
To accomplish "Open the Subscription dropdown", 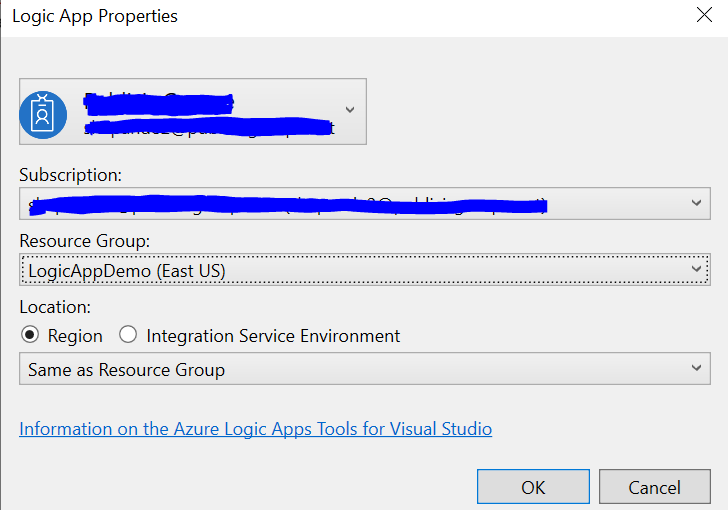I will click(x=364, y=203).
